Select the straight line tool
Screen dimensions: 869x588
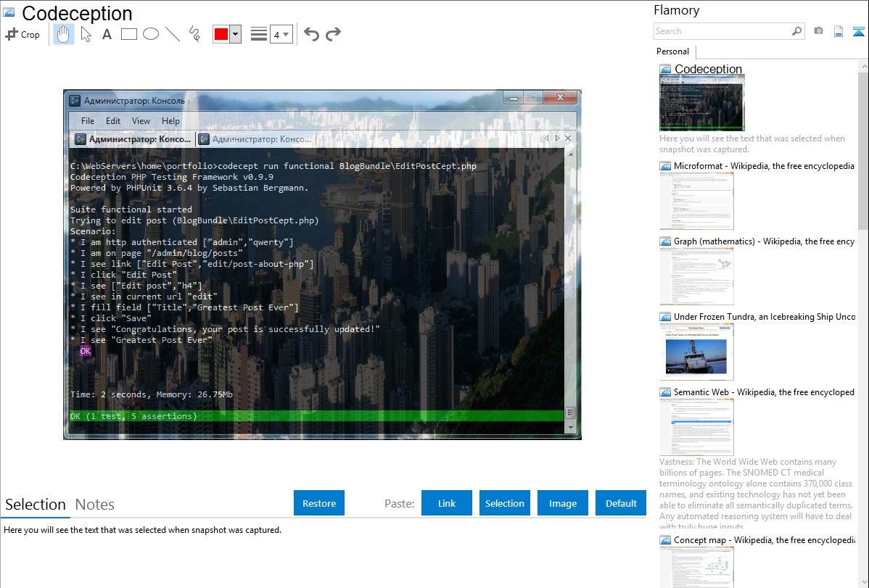[x=173, y=34]
